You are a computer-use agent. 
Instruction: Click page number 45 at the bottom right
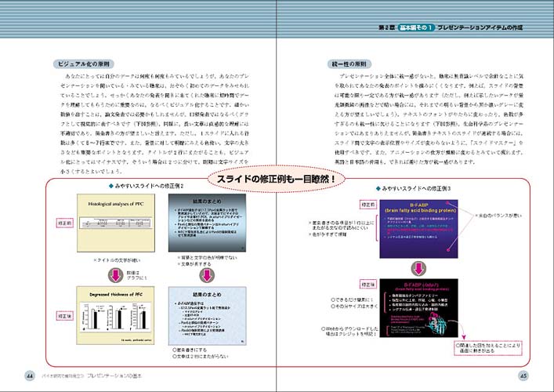[x=524, y=375]
